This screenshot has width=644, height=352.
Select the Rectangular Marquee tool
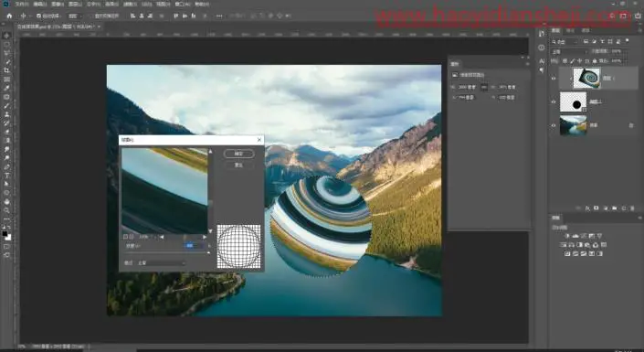(x=6, y=45)
